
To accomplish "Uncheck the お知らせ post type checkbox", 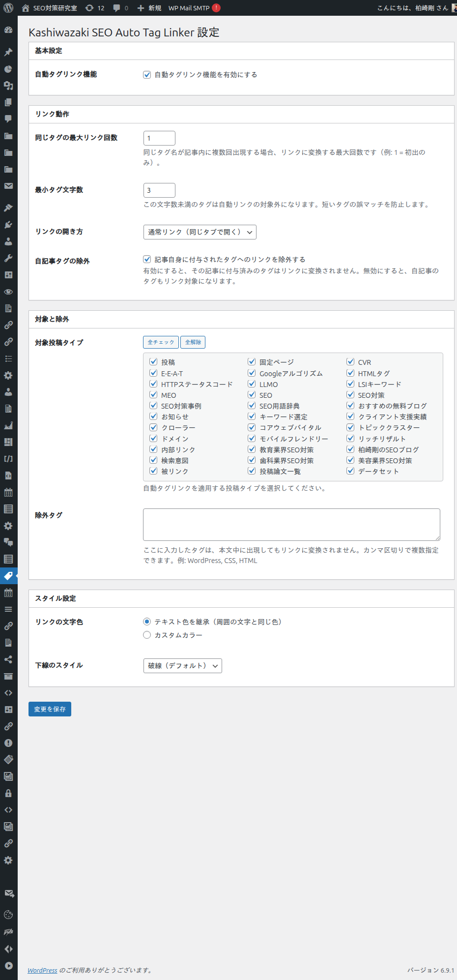I will pyautogui.click(x=153, y=416).
